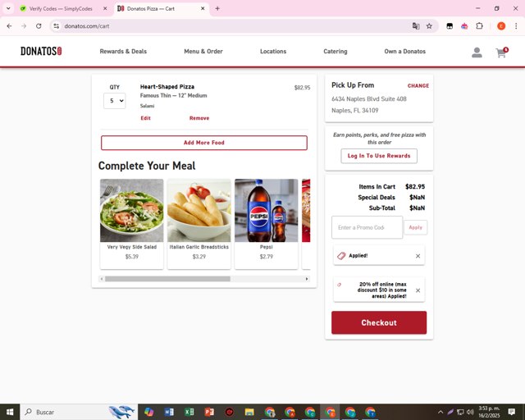Bookmark this page with the star icon
Image resolution: width=525 pixels, height=420 pixels.
tap(429, 26)
